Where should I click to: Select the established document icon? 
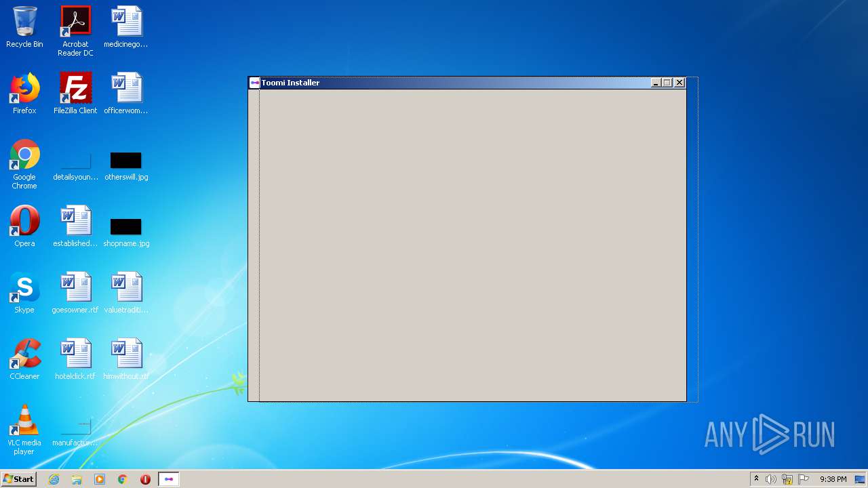pyautogui.click(x=75, y=227)
